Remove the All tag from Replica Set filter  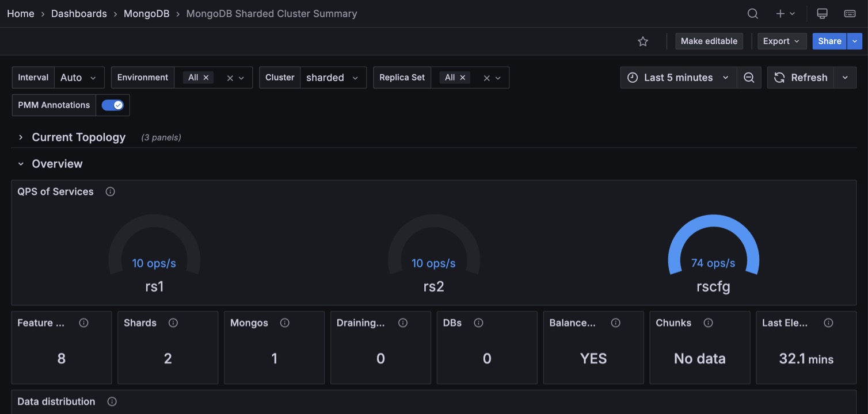[x=463, y=78]
